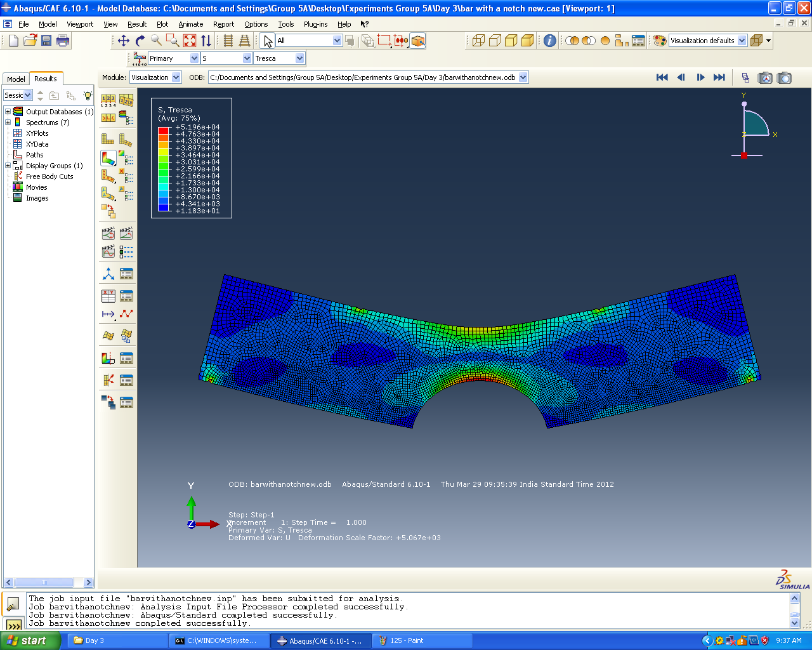This screenshot has height=650, width=812.
Task: Animate scale factor
Action: 108,234
